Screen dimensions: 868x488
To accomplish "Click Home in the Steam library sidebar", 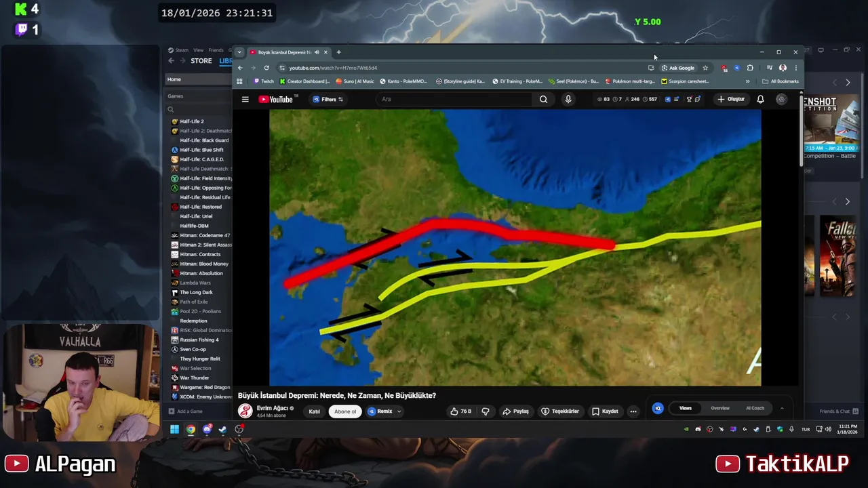I will (174, 79).
